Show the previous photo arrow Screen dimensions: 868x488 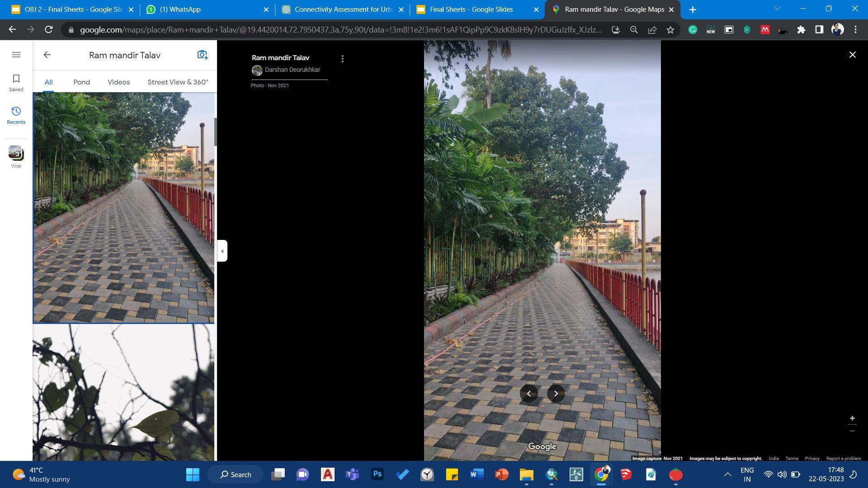[x=528, y=394]
